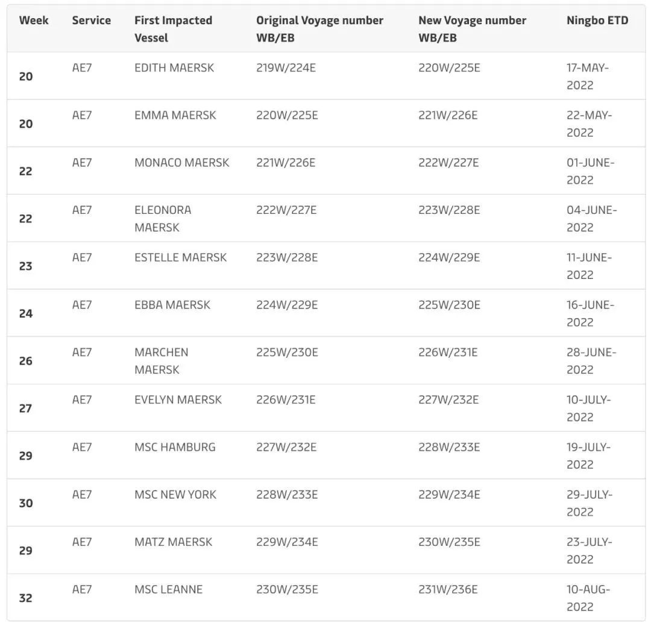Select the ESTELLE MAERSK vessel cell
Screen dimensions: 651x644
(180, 258)
